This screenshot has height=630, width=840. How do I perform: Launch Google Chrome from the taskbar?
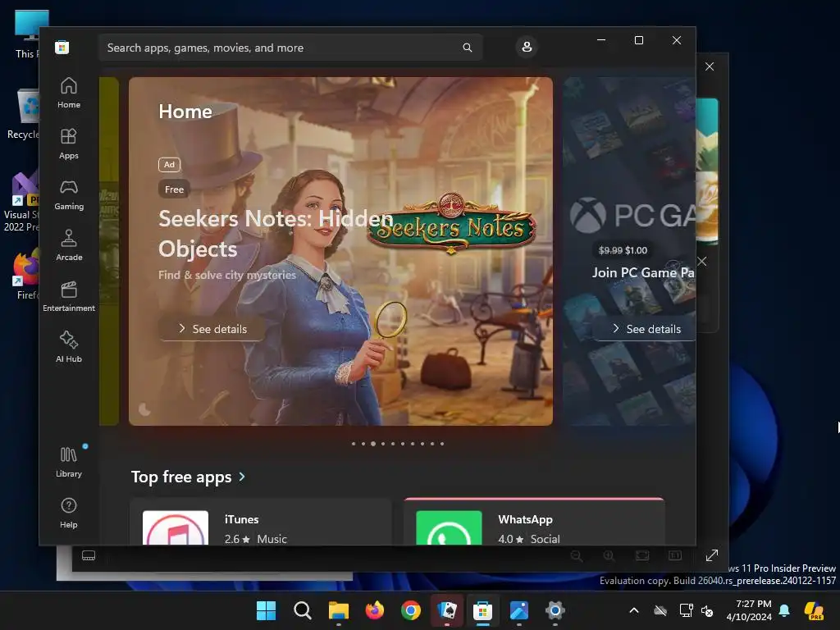point(411,610)
